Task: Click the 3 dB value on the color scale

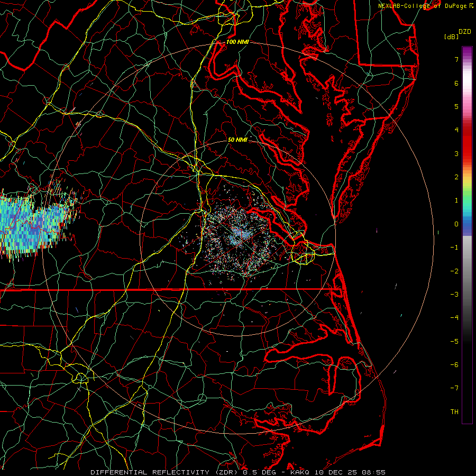Action: (456, 153)
